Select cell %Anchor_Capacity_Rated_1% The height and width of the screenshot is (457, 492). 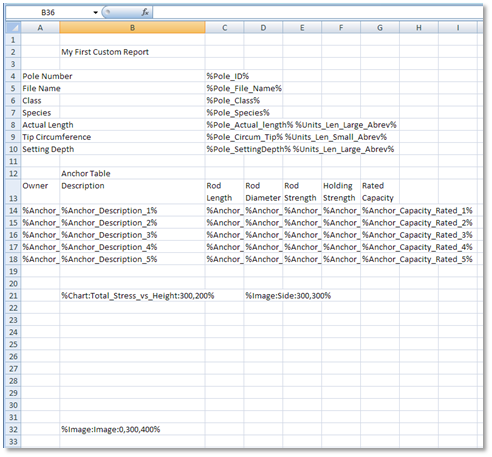tap(380, 211)
